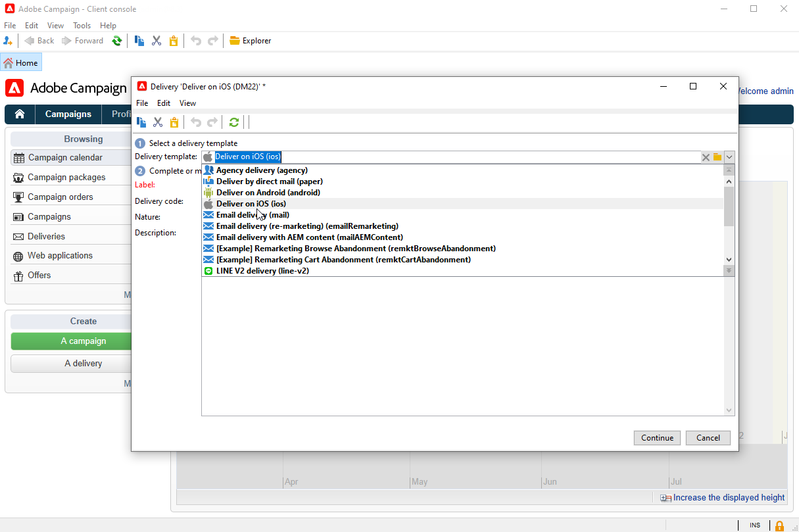Choose Email delivery with AEM content
Viewport: 799px width, 532px height.
coord(462,237)
